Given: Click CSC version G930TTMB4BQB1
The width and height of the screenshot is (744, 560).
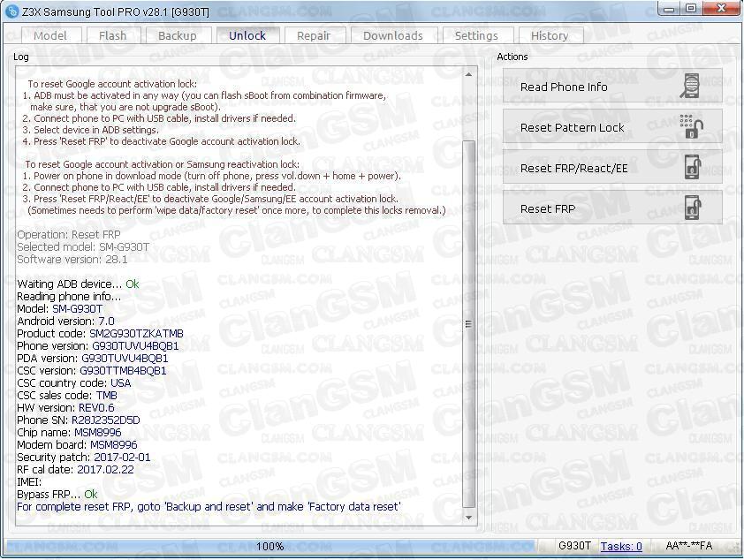Looking at the screenshot, I should point(123,371).
